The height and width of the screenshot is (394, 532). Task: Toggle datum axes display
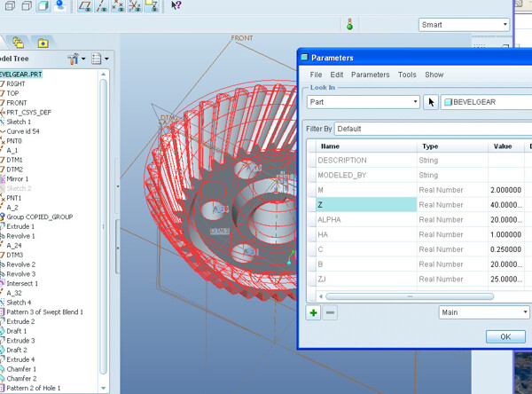102,5
